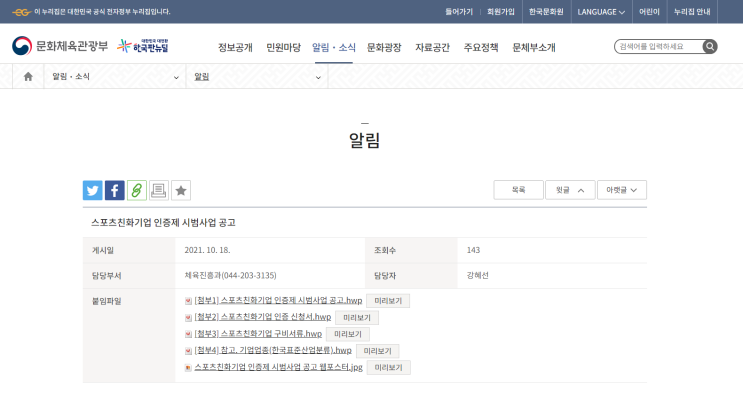Select the post title 스포츠친화기업 인증제 시범사업 공고
This screenshot has width=743, height=393.
tap(163, 223)
